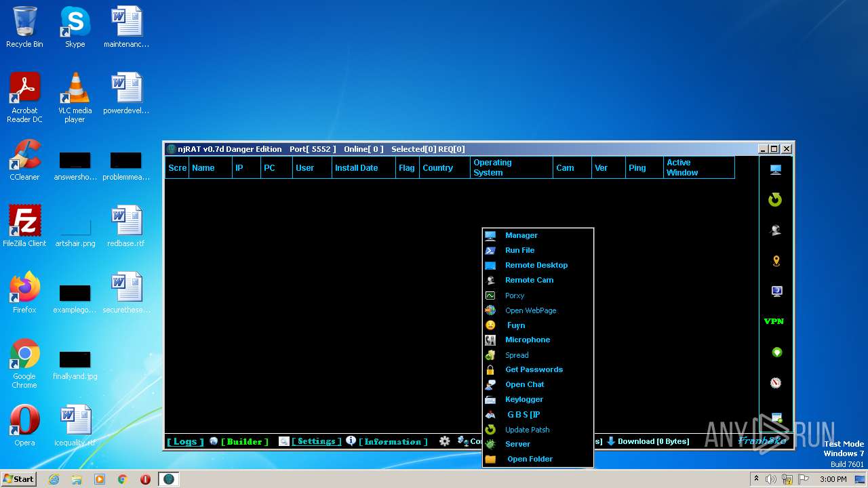The height and width of the screenshot is (488, 868).
Task: Click the Download [0 Bytes] status label
Action: (x=653, y=441)
